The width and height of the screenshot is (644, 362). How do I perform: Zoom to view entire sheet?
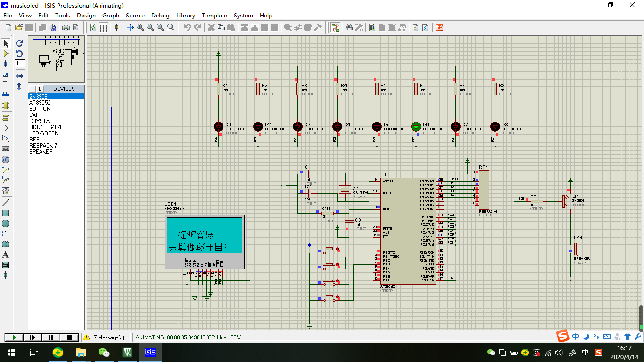pos(160,27)
